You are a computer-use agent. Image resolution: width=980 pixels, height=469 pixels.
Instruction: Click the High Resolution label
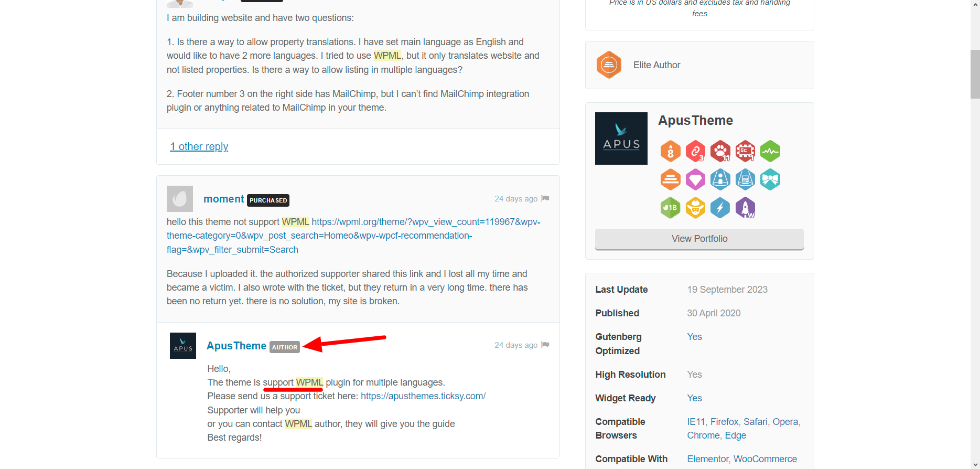point(630,375)
